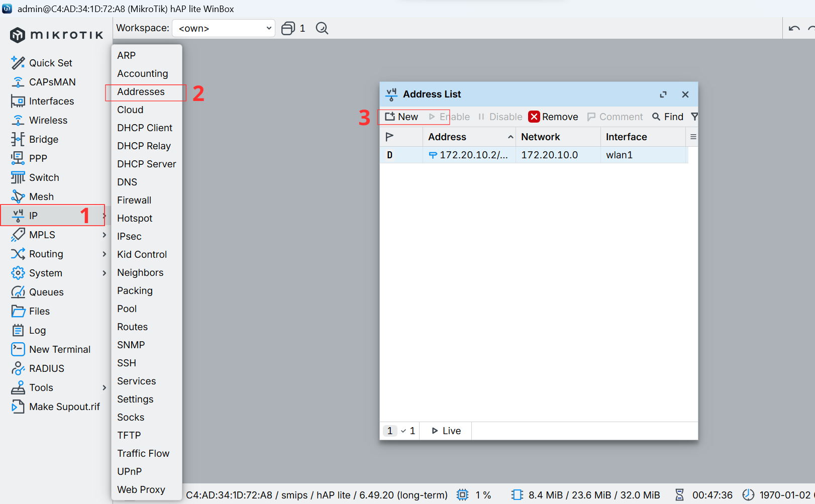Open the CAPsMAN menu
815x504 pixels.
click(43, 82)
